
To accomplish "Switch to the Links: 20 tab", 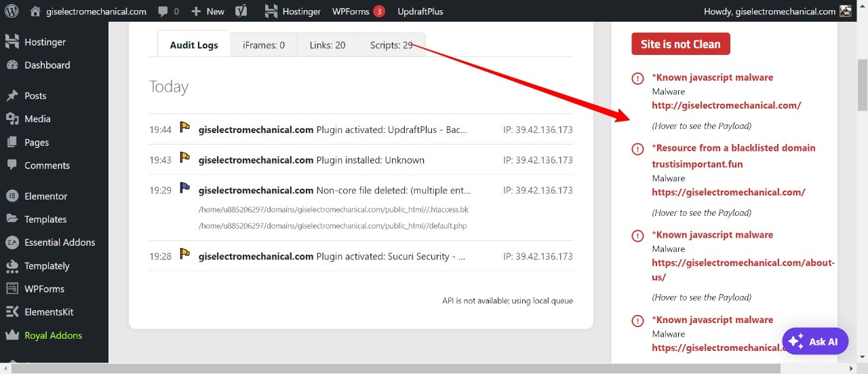I will tap(328, 45).
